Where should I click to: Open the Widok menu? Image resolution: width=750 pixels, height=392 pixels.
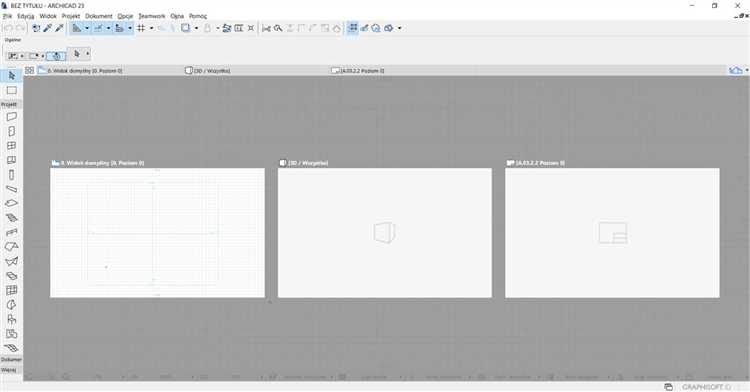click(48, 16)
